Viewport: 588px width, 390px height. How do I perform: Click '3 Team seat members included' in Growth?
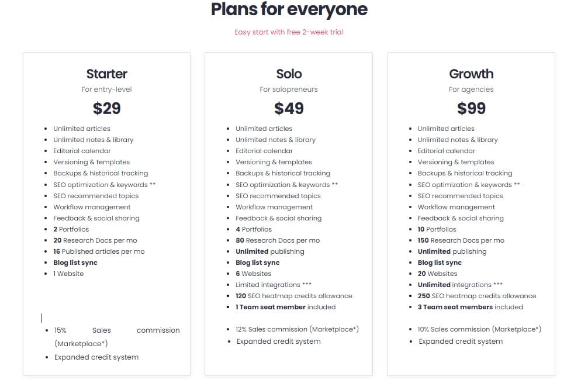pos(470,307)
